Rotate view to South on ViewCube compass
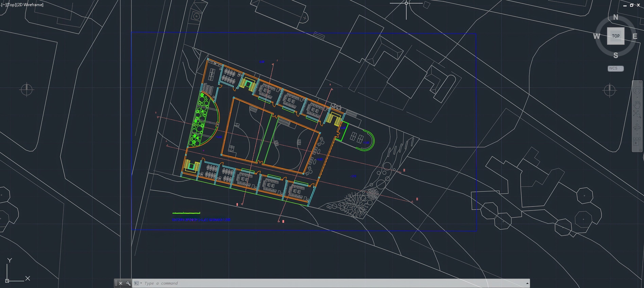644x288 pixels. tap(615, 55)
